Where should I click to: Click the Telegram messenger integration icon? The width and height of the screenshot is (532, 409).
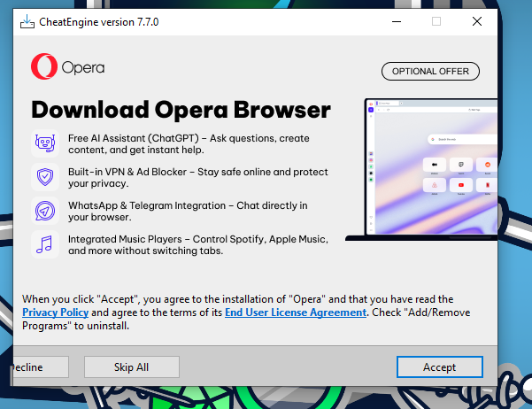click(45, 211)
